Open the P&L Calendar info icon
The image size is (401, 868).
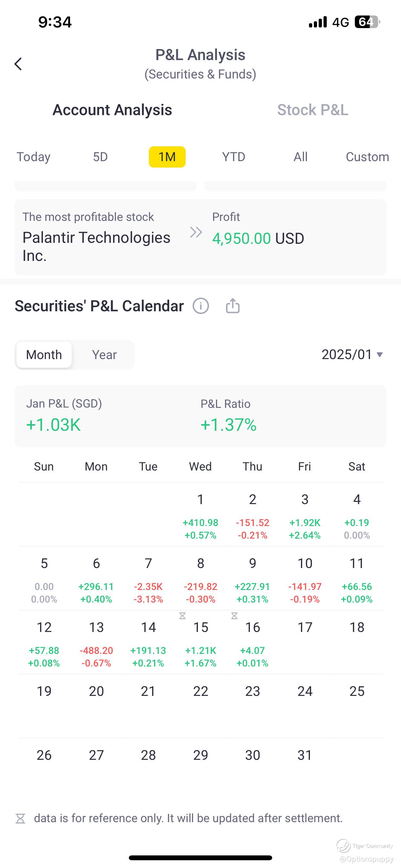point(201,306)
